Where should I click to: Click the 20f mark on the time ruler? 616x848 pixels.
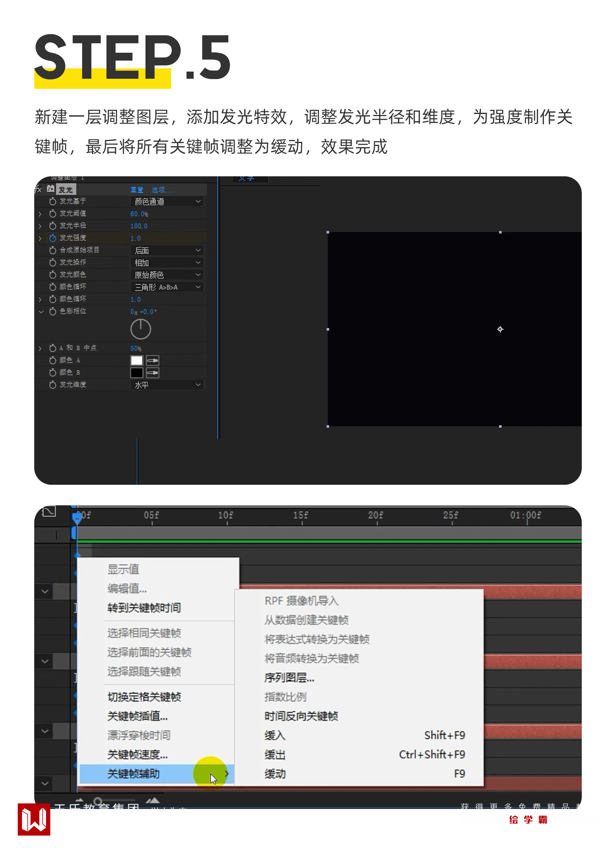[x=376, y=515]
